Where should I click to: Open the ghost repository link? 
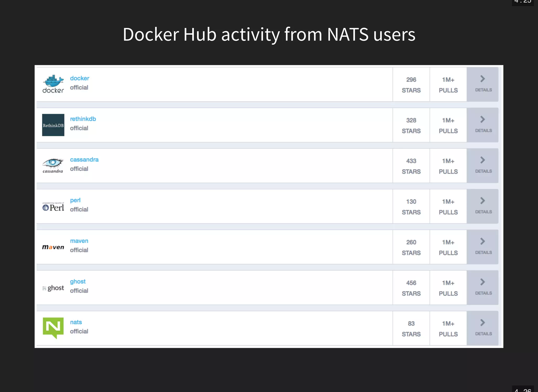pos(78,282)
